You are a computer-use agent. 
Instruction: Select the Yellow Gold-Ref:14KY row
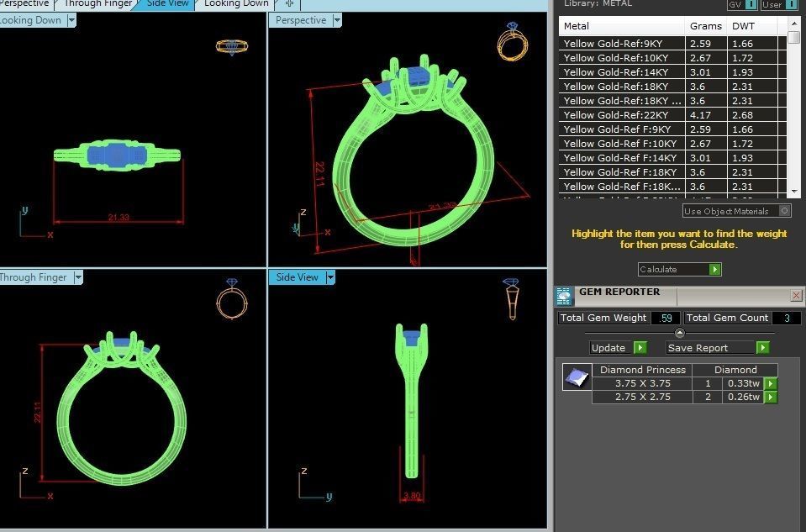pyautogui.click(x=672, y=72)
